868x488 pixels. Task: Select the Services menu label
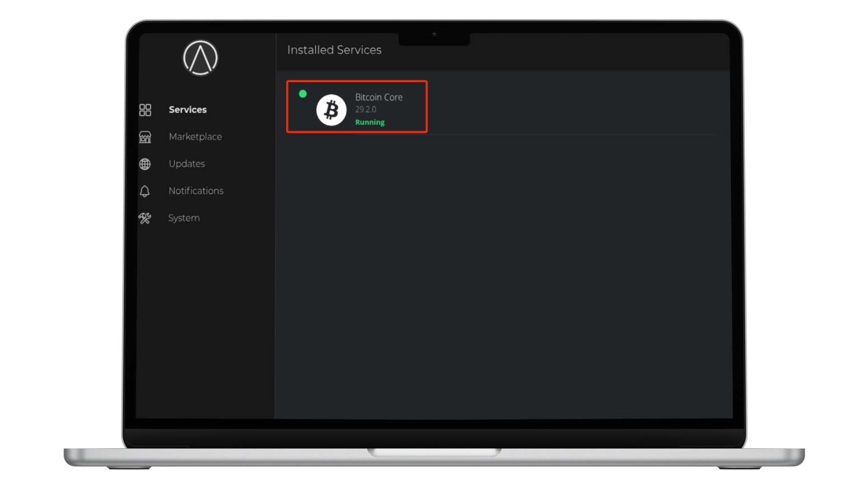(x=188, y=110)
